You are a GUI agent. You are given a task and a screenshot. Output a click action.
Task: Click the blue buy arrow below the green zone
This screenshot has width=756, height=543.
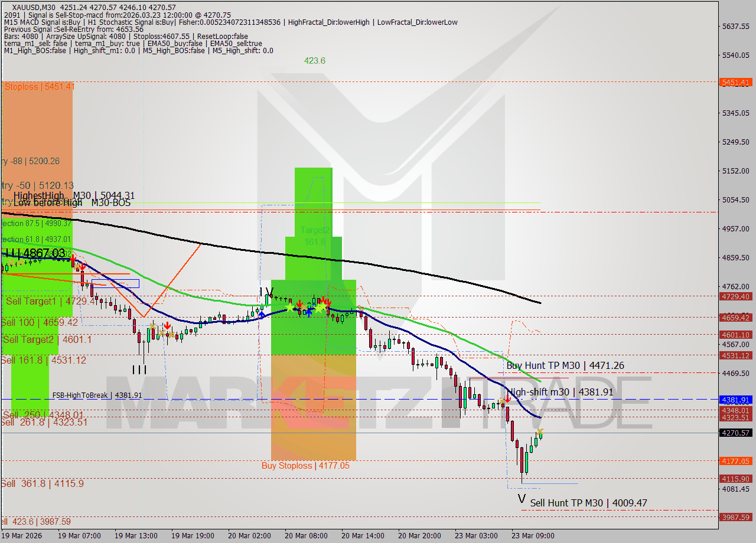(309, 313)
